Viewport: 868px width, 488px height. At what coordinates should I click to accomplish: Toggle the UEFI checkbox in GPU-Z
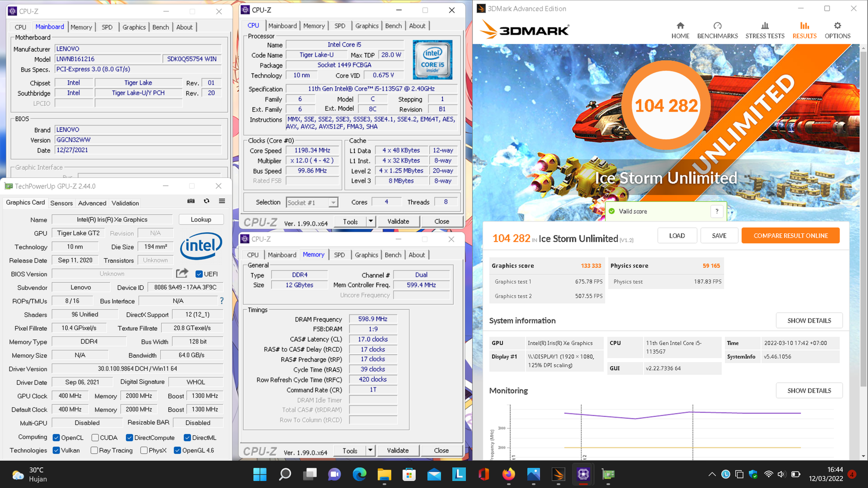tap(198, 274)
